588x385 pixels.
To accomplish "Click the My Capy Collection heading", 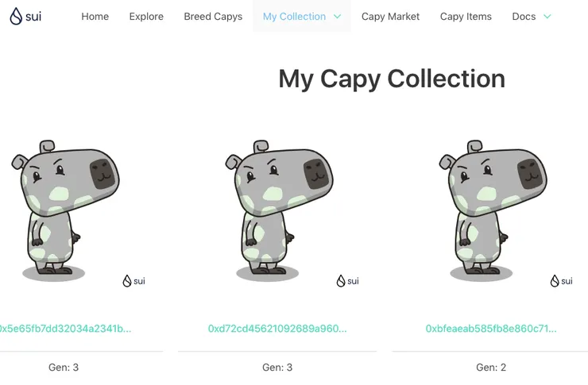I will tap(392, 79).
